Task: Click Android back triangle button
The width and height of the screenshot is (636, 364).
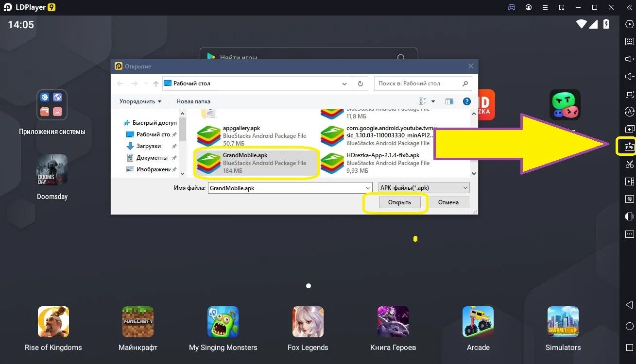Action: [629, 305]
